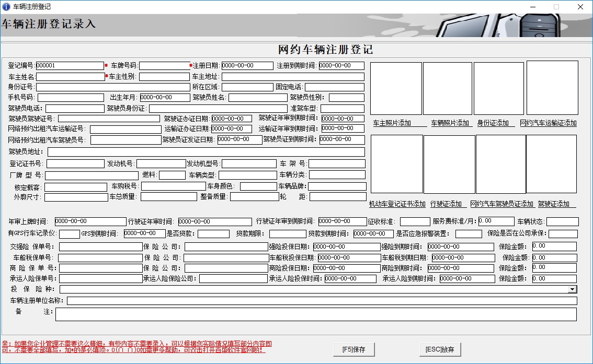Focus the 交强险保单号 input field
The width and height of the screenshot is (593, 364).
(x=100, y=247)
